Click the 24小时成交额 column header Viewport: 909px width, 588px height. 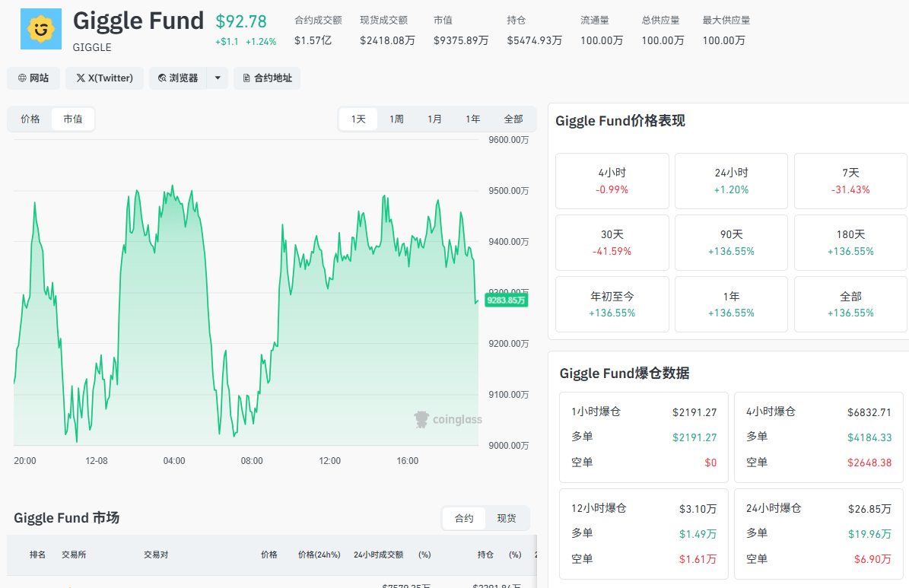point(379,555)
